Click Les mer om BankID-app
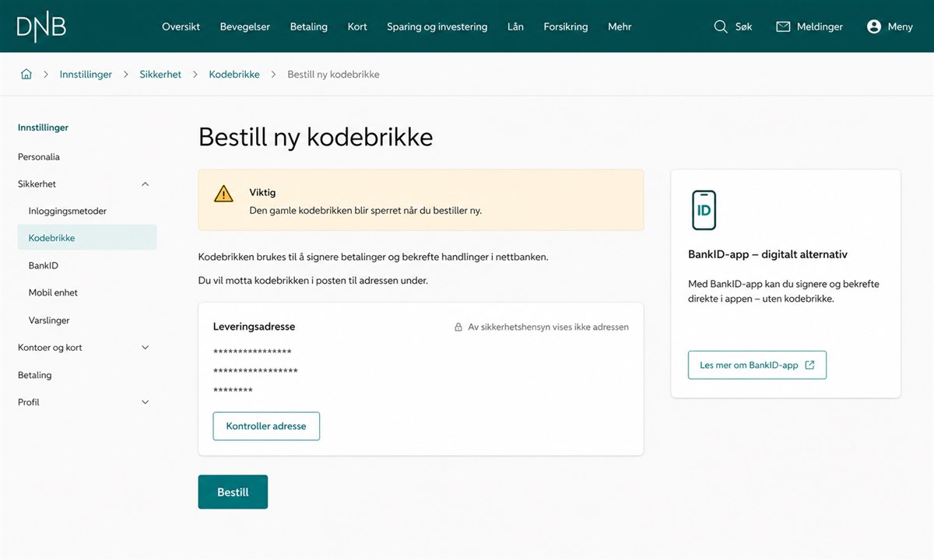 [x=757, y=365]
